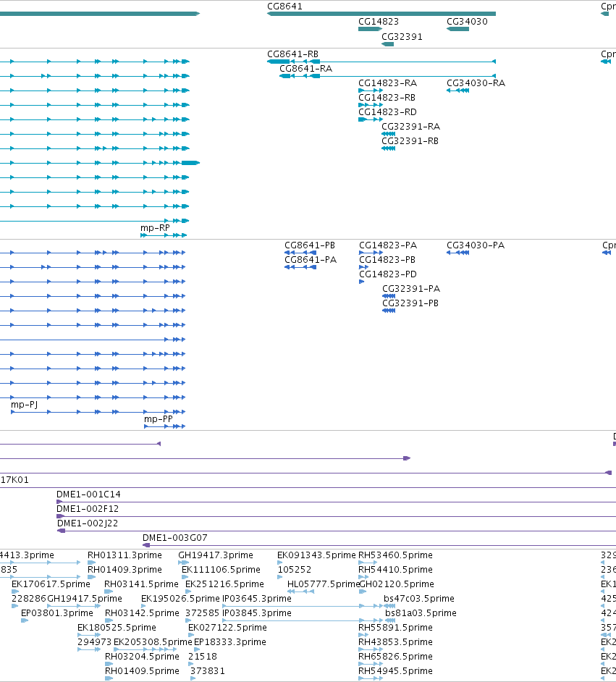616x682 pixels.
Task: Click the CG8641 gene label
Action: [x=284, y=6]
